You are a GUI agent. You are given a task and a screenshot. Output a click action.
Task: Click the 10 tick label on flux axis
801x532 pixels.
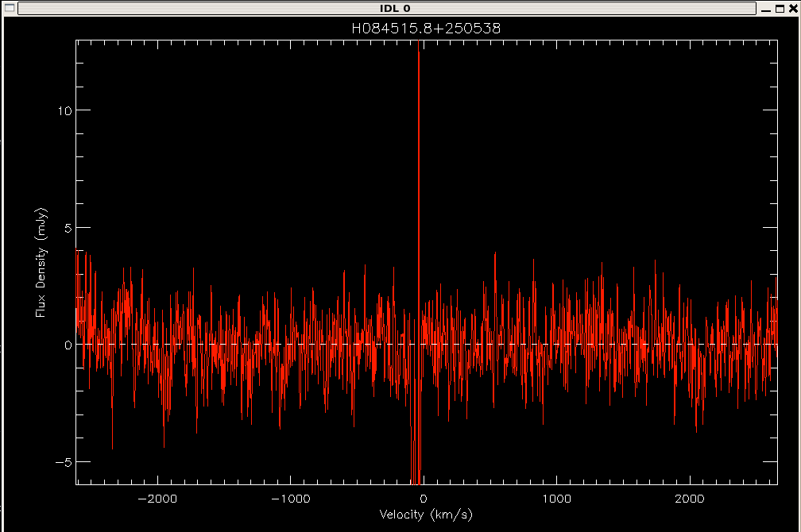(65, 110)
